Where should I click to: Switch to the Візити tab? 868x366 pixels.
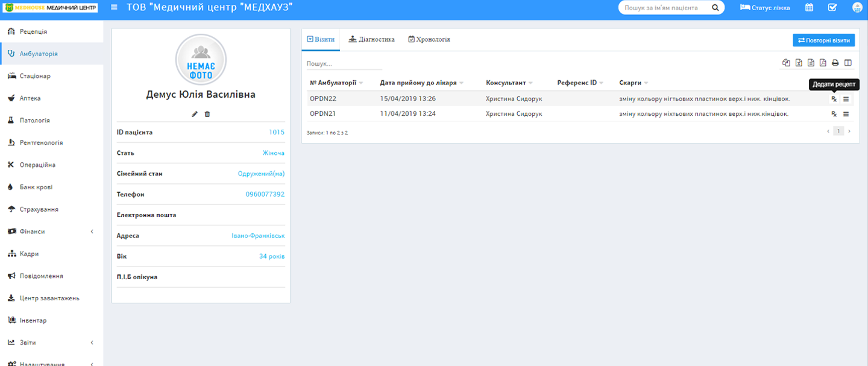click(x=321, y=39)
